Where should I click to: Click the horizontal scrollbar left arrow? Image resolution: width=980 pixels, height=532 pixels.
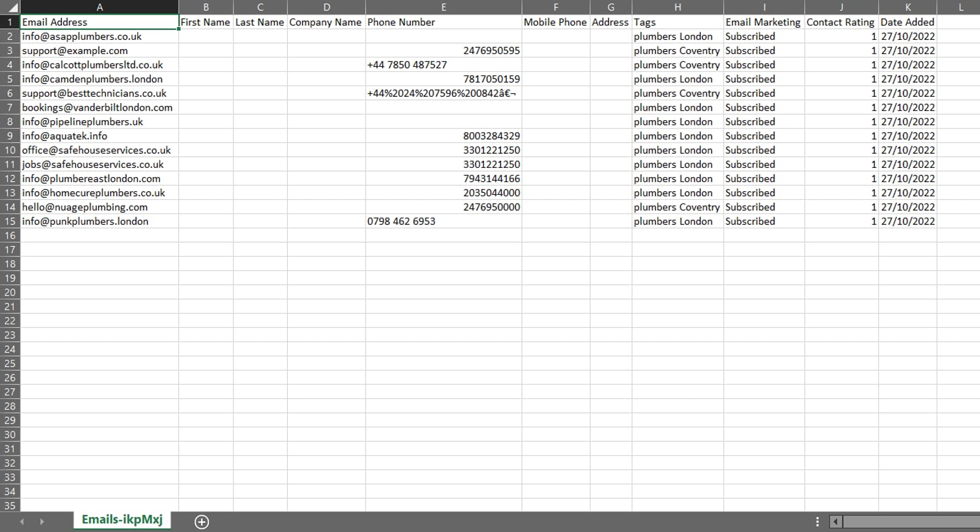835,522
